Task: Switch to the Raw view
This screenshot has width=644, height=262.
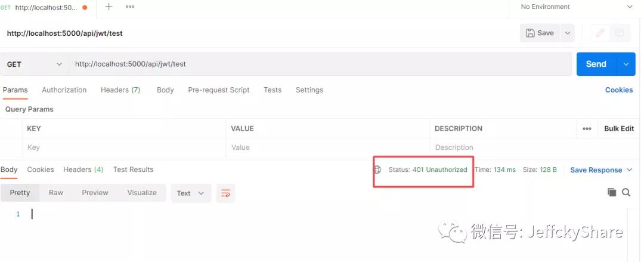Action: (x=56, y=193)
